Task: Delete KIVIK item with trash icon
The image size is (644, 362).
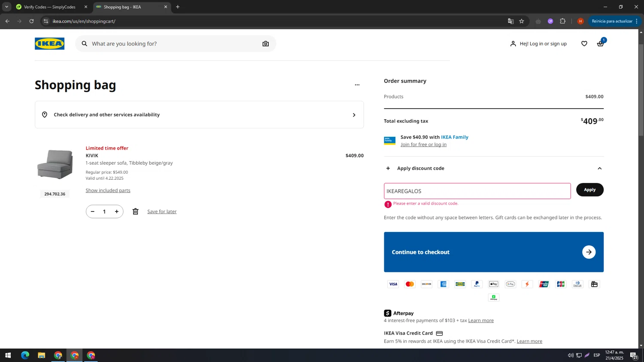Action: tap(136, 211)
